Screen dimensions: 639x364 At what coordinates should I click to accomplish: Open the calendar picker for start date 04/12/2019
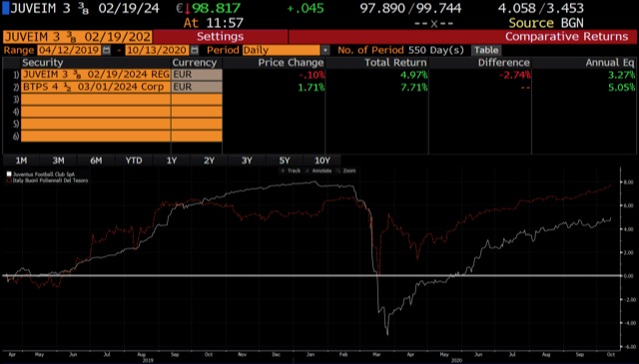click(x=106, y=50)
